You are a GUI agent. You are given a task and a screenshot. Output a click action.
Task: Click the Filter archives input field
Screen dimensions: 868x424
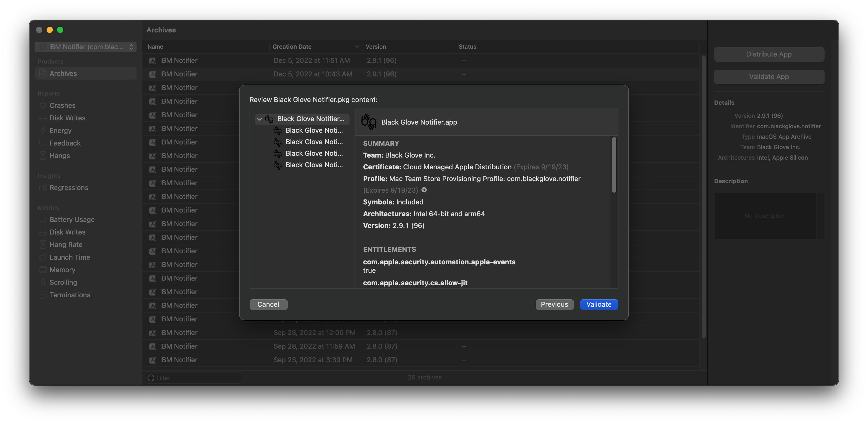click(194, 378)
